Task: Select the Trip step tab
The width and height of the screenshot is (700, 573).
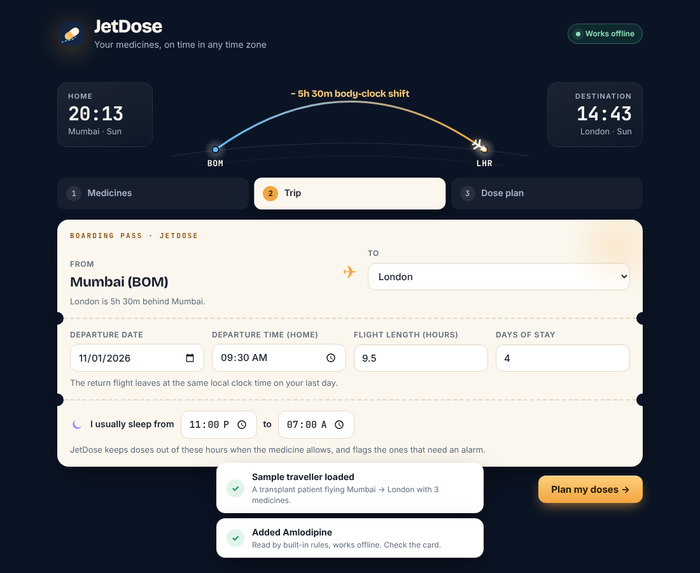Action: coord(350,193)
